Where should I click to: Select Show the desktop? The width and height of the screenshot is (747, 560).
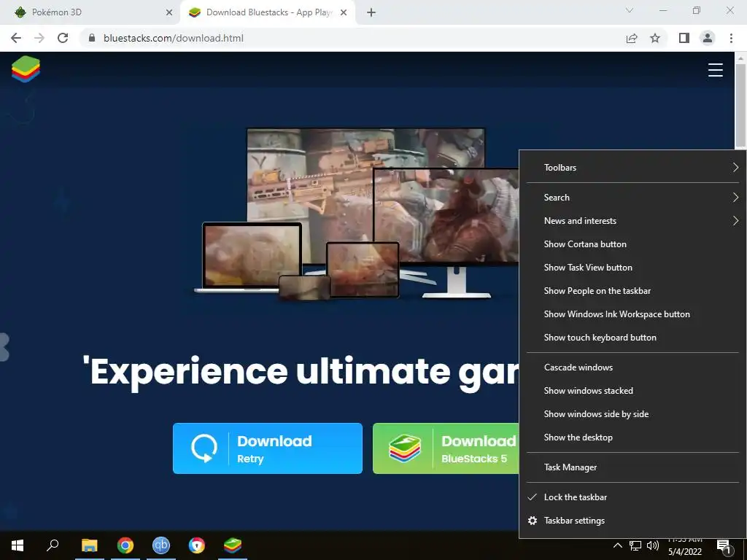(632, 437)
